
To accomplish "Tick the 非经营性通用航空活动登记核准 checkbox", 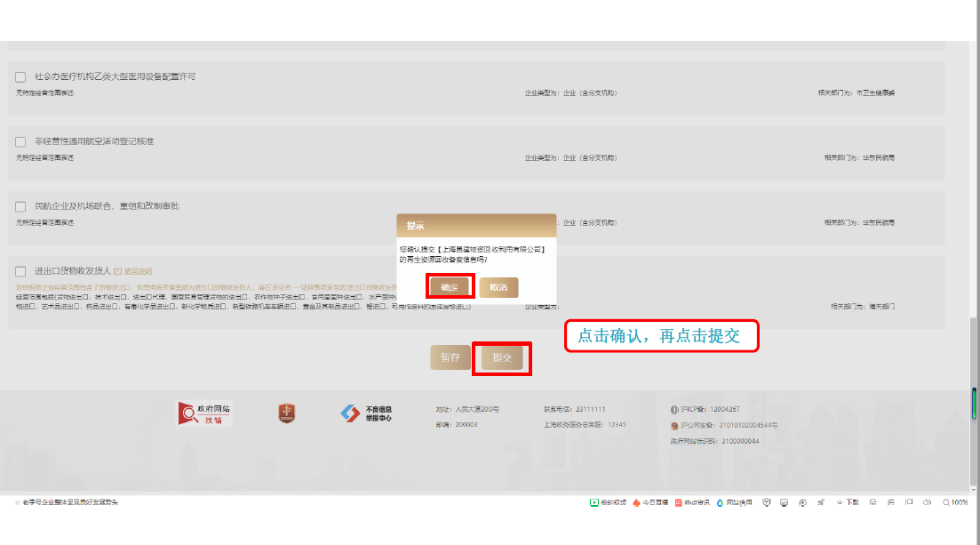I will tap(20, 141).
